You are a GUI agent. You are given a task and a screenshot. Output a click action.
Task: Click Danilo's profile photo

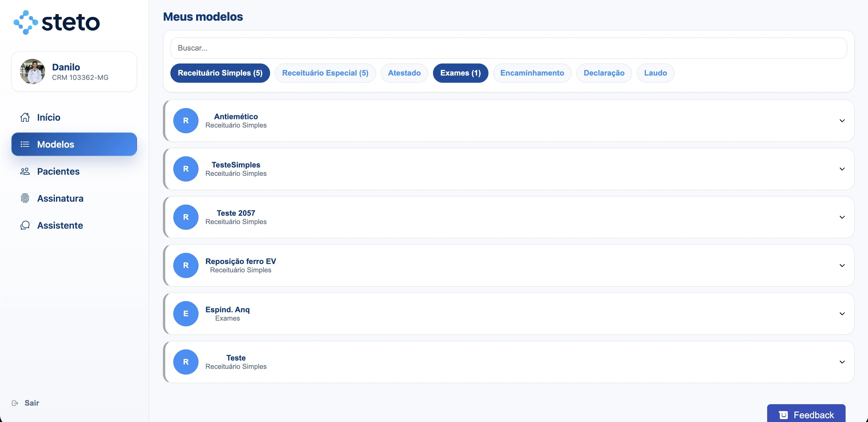[32, 72]
